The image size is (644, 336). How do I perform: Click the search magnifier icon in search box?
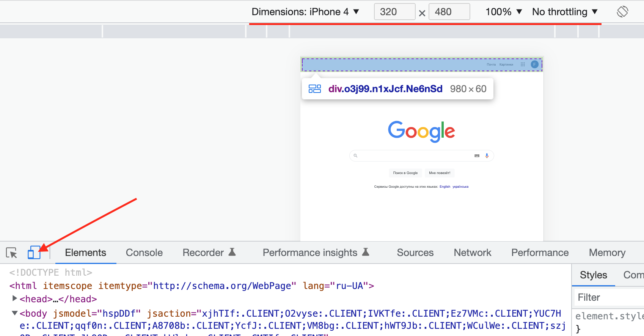(355, 155)
